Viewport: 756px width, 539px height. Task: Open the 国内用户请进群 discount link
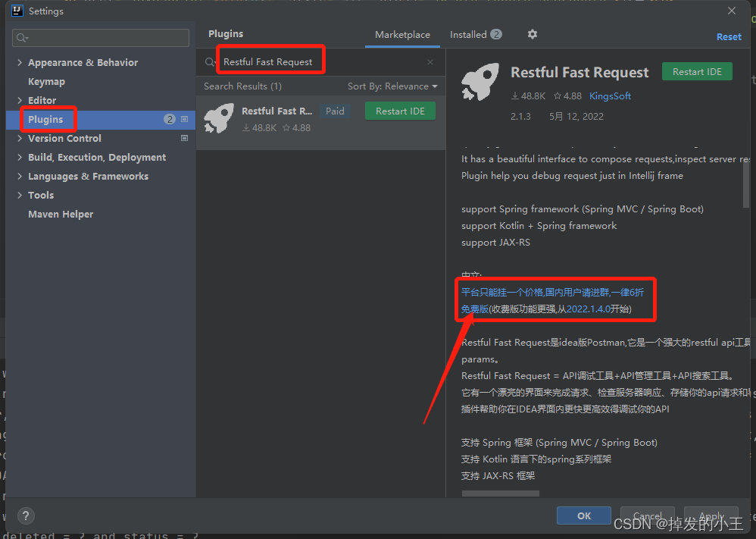pos(552,293)
